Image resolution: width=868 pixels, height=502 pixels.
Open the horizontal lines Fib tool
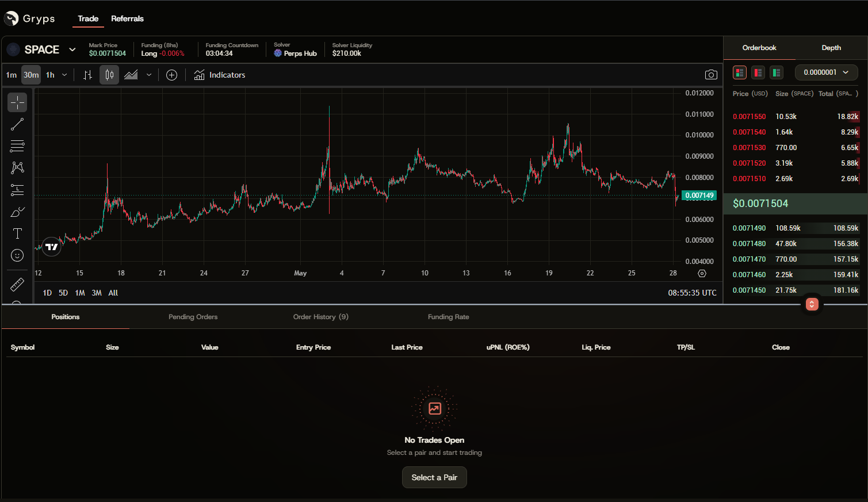(x=17, y=146)
